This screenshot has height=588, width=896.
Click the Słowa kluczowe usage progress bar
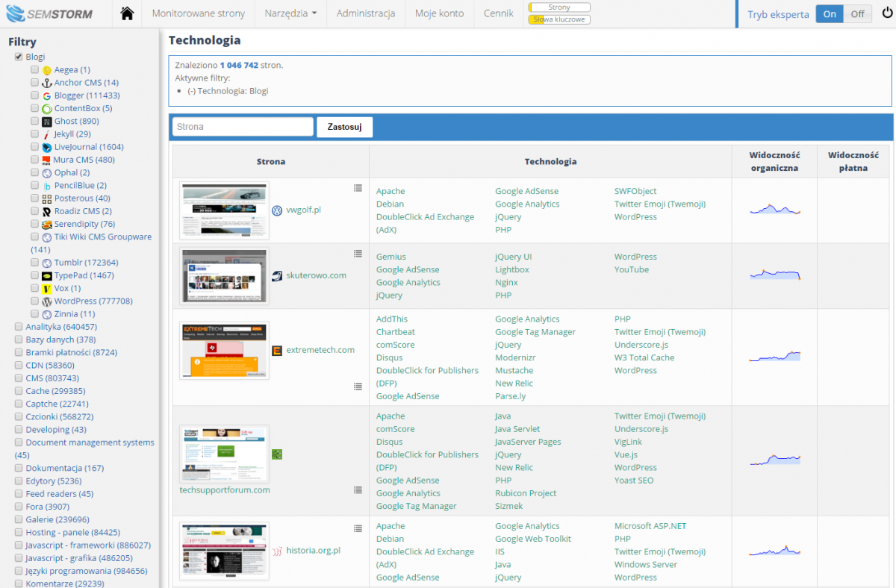tap(559, 19)
